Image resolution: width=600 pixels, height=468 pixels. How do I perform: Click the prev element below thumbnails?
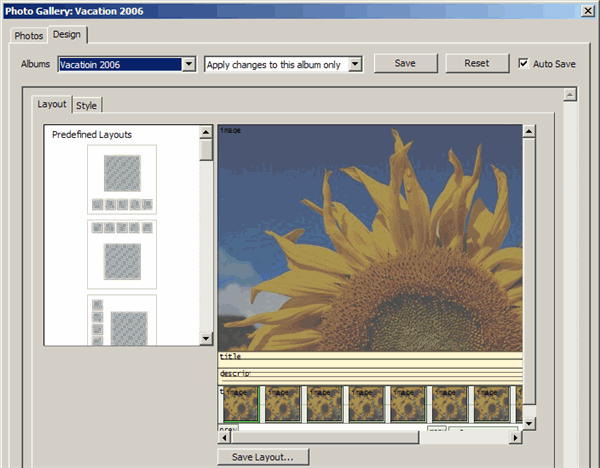[x=228, y=428]
